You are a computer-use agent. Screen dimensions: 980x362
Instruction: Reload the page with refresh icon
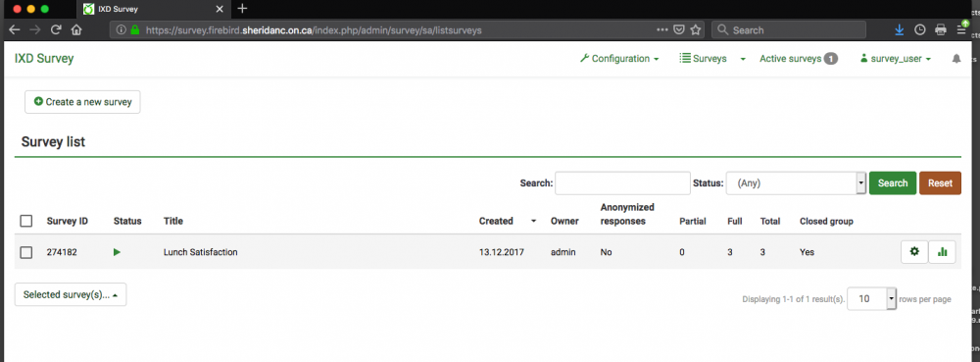(x=56, y=29)
